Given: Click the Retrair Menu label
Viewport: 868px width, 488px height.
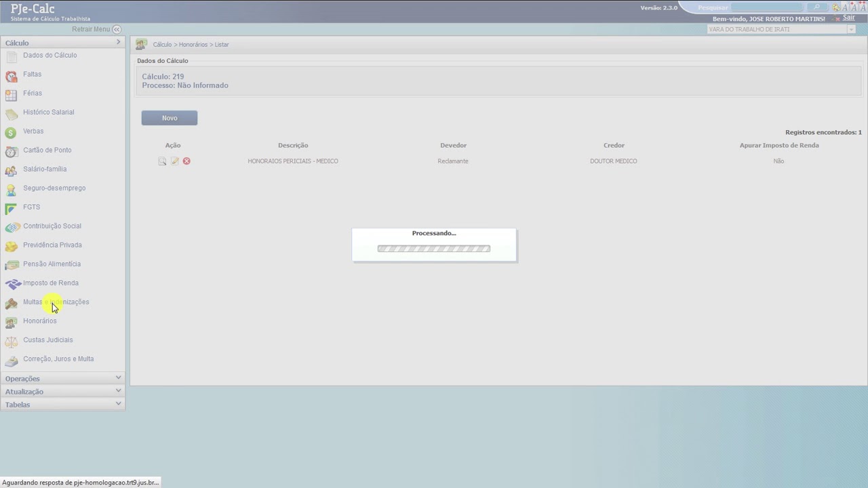Looking at the screenshot, I should 91,29.
